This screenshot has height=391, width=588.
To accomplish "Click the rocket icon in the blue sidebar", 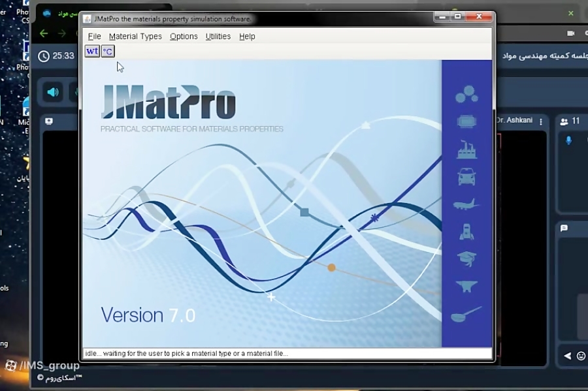I will 466,232.
